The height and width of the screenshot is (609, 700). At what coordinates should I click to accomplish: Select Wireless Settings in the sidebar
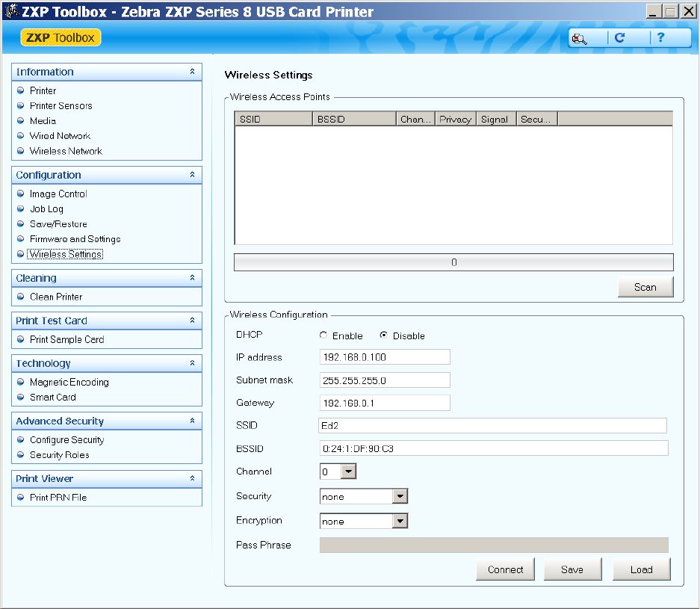coord(65,254)
